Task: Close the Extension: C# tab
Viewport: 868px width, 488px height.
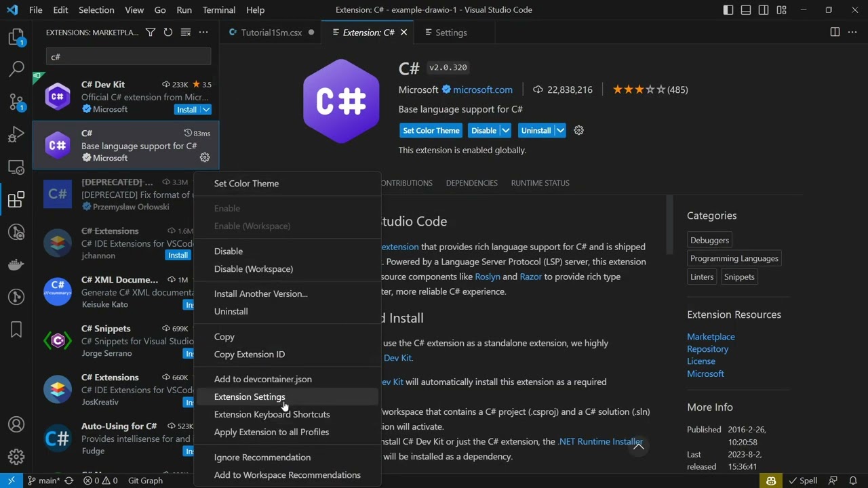Action: click(x=403, y=33)
